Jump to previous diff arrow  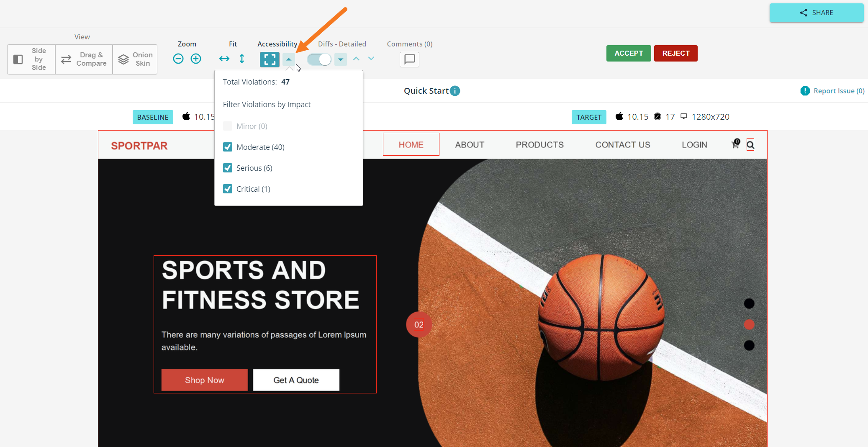pyautogui.click(x=356, y=59)
